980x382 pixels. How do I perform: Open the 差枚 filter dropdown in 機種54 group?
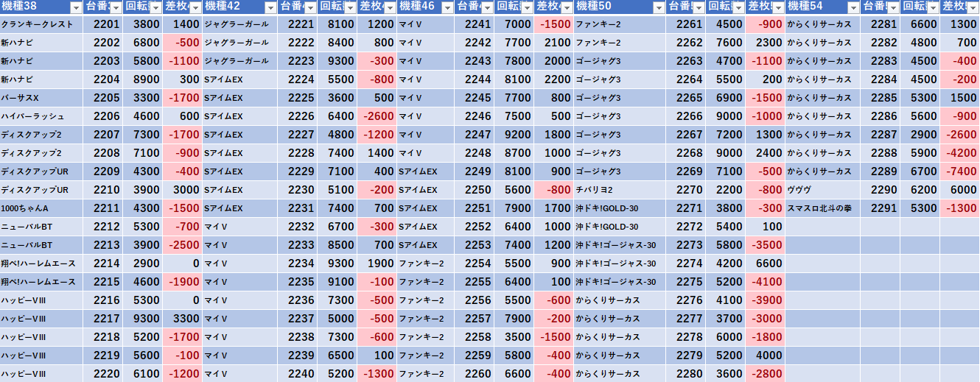point(973,7)
